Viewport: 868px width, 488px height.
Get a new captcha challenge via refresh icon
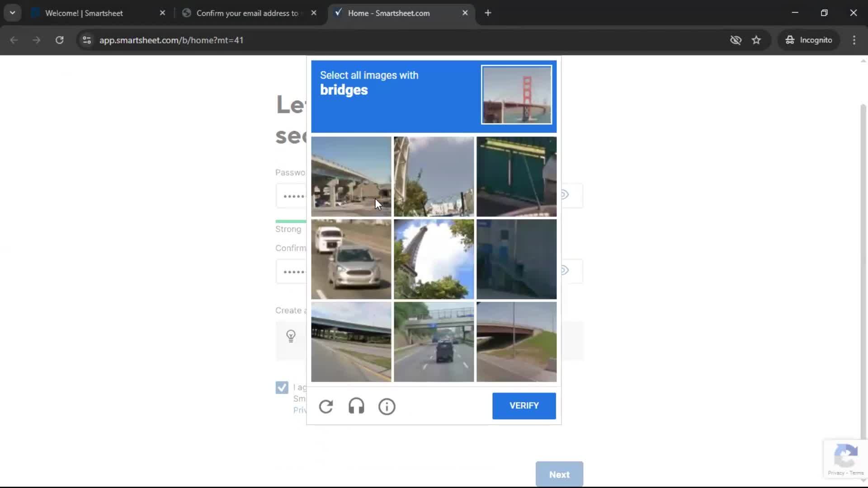tap(326, 406)
